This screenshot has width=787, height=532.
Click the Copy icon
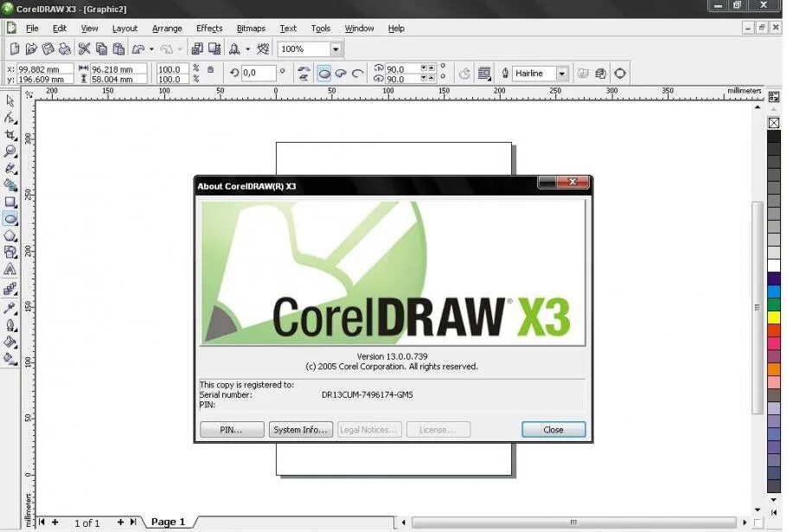coord(101,48)
